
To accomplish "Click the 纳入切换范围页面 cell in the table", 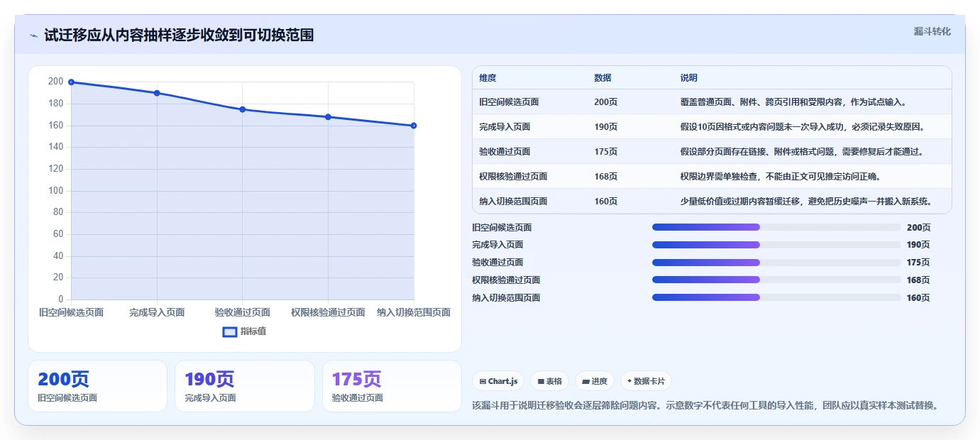I will pos(513,202).
